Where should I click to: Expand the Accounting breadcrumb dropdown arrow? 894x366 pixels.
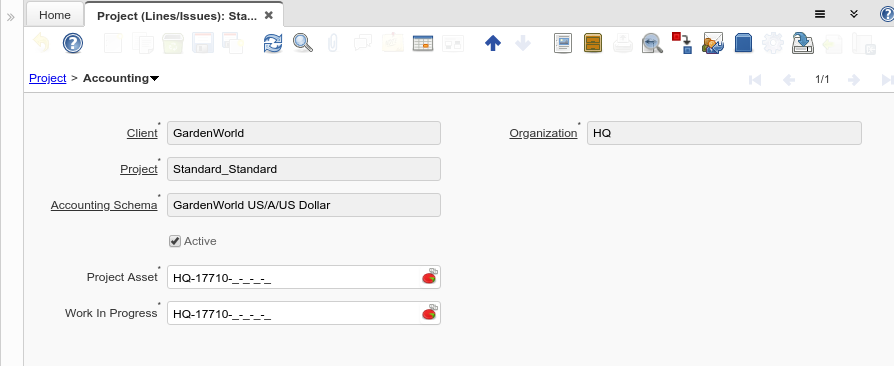[155, 79]
